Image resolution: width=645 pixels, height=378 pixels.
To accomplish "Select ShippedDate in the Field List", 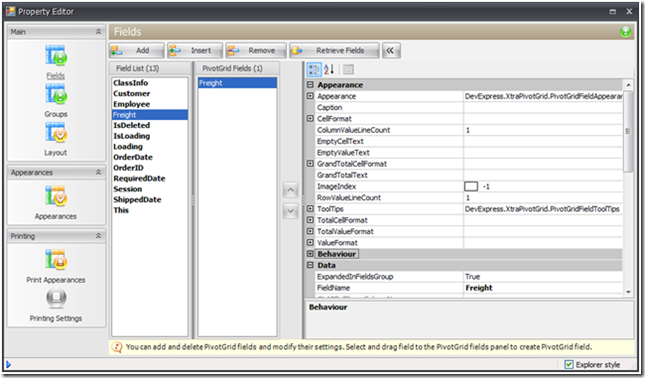I will point(150,199).
